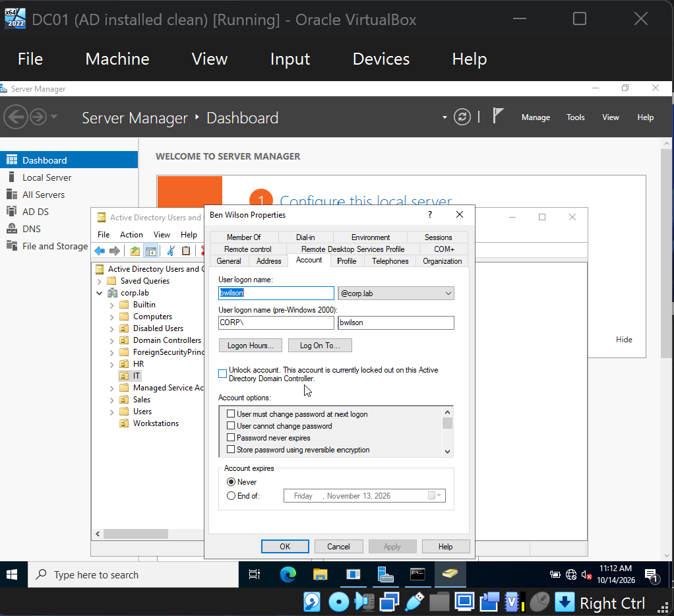Click the Copy clipboard icon in ADUC toolbar

[186, 251]
